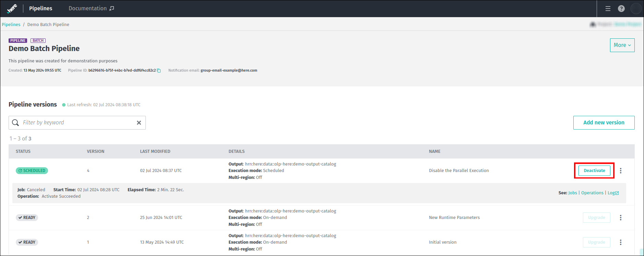Click '13 May 2024 14:49 UTC' date
644x256 pixels.
point(162,242)
